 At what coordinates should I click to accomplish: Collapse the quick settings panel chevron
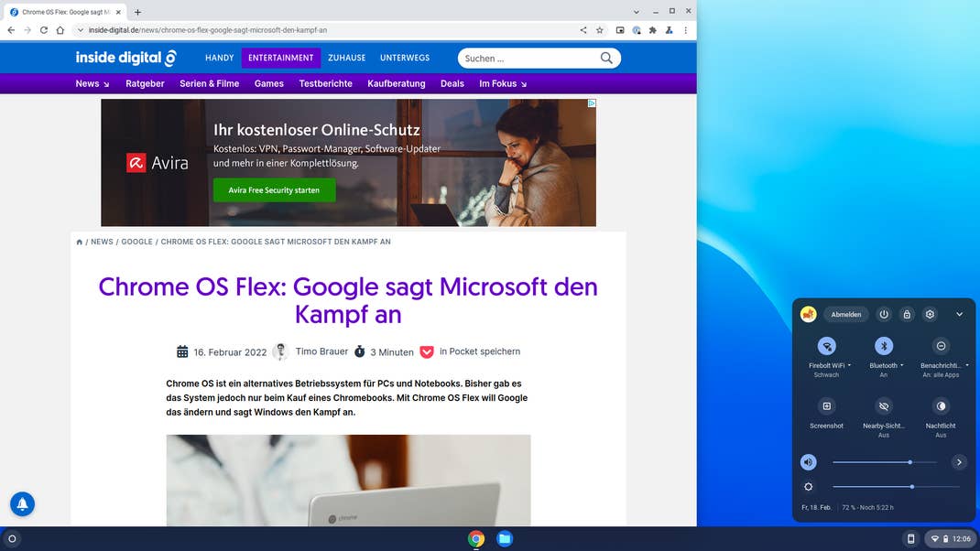pyautogui.click(x=959, y=314)
